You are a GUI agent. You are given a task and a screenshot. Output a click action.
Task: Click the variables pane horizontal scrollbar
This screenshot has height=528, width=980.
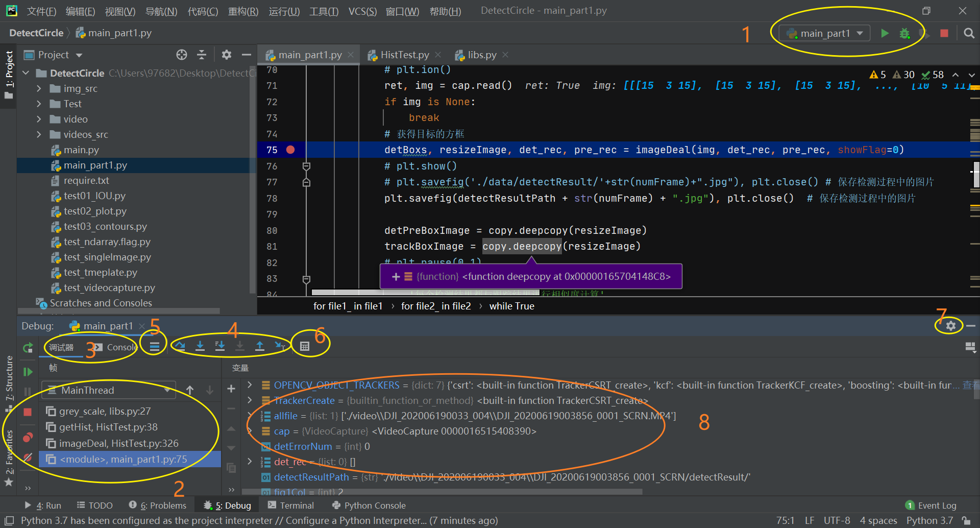click(442, 492)
